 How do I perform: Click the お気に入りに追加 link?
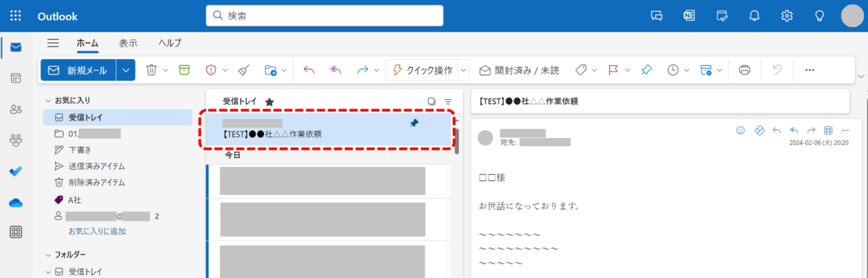tap(97, 231)
